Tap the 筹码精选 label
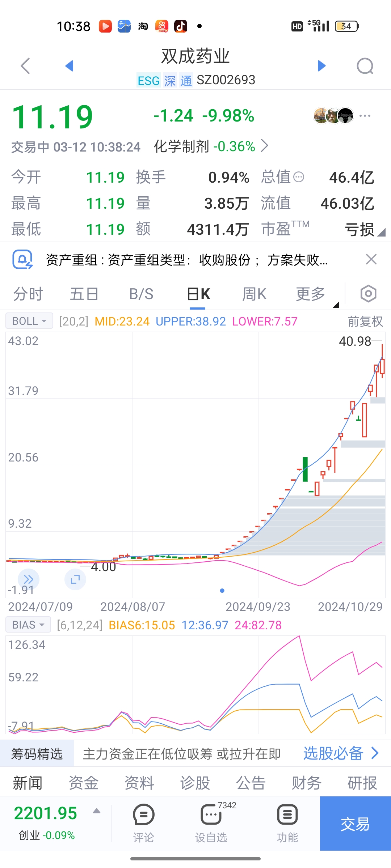This screenshot has width=391, height=868. point(37,754)
